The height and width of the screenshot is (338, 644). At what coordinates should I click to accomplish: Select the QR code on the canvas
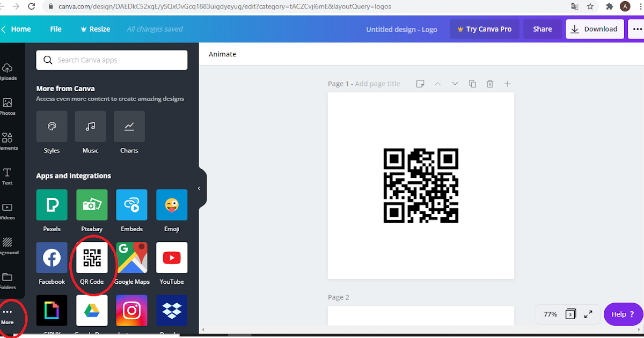[421, 186]
